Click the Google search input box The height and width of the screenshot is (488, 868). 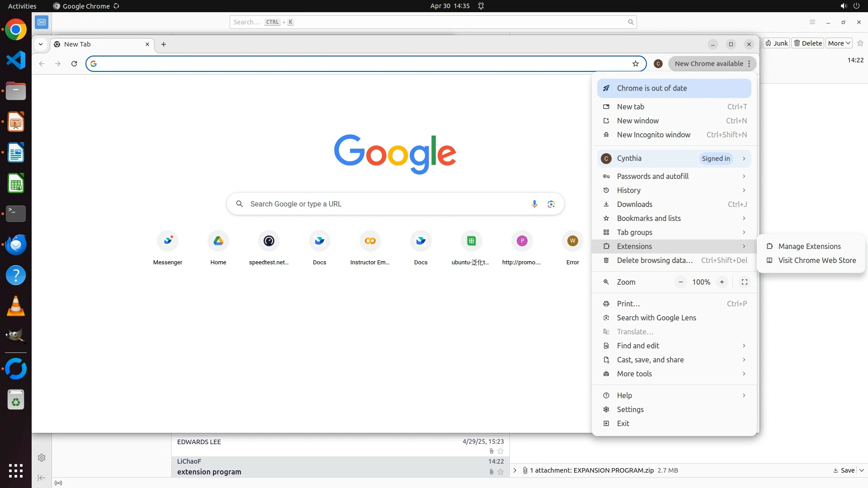384,204
